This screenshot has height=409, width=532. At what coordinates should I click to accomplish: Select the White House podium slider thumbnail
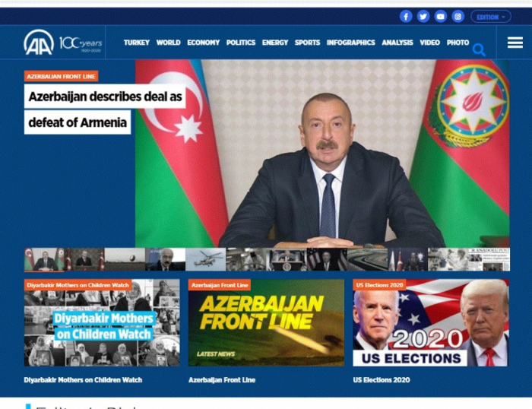pos(287,260)
